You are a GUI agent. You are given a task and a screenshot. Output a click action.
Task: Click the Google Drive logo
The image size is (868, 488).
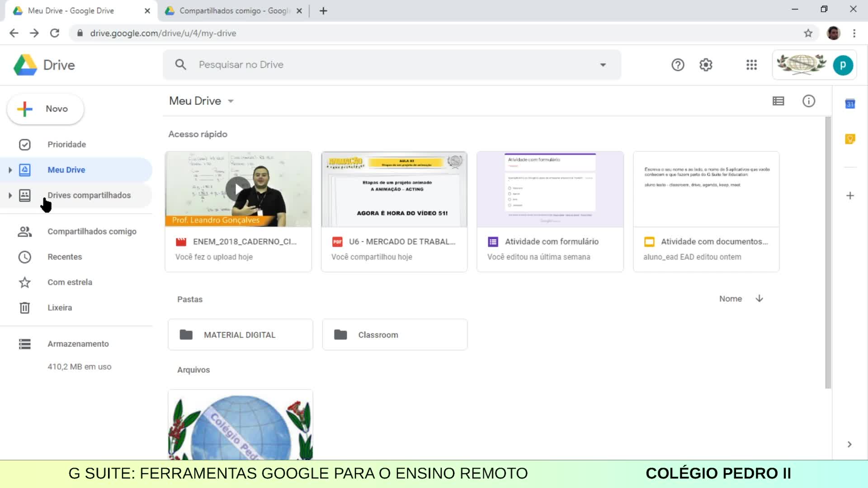[x=44, y=65]
